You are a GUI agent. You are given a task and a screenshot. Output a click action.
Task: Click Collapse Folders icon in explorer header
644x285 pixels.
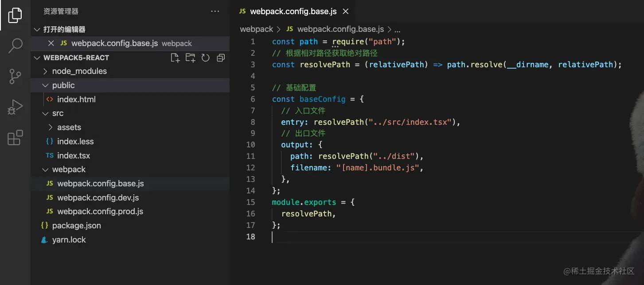coord(221,58)
